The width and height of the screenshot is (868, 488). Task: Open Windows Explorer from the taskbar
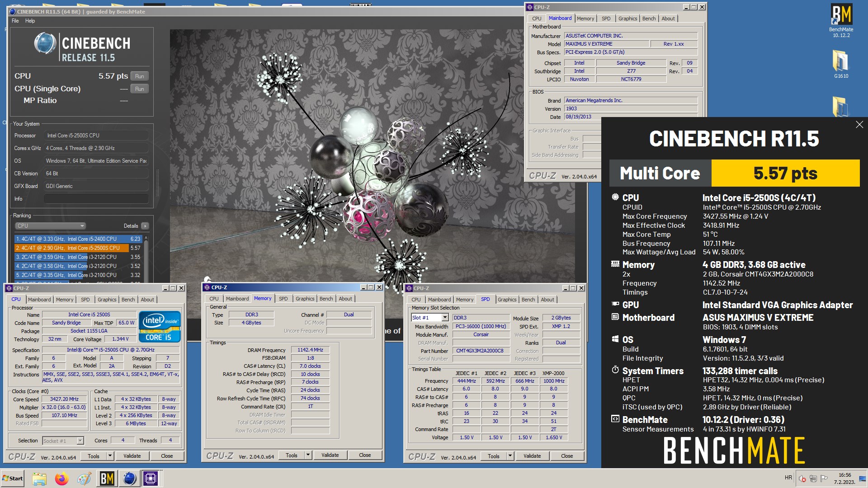click(x=39, y=479)
